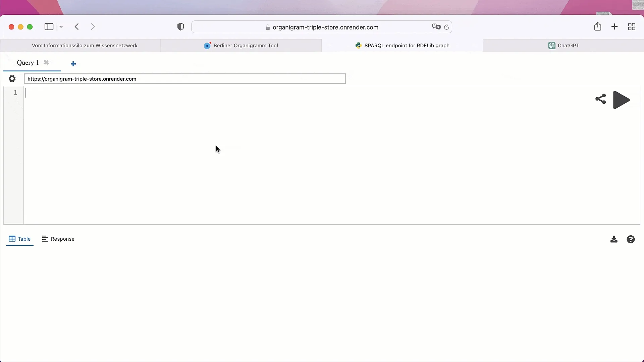
Task: Click the add new query tab button
Action: coord(73,63)
